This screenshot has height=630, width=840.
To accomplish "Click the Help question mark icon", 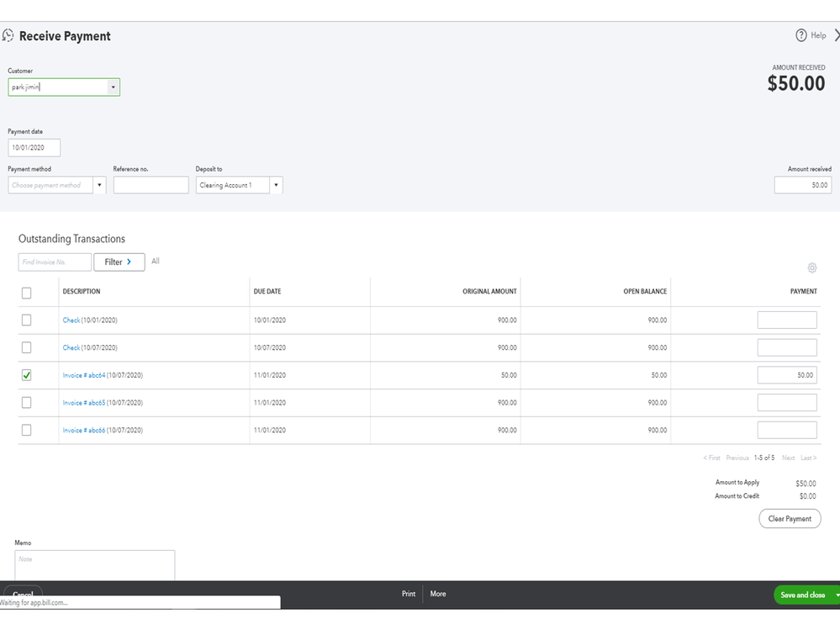I will click(800, 35).
